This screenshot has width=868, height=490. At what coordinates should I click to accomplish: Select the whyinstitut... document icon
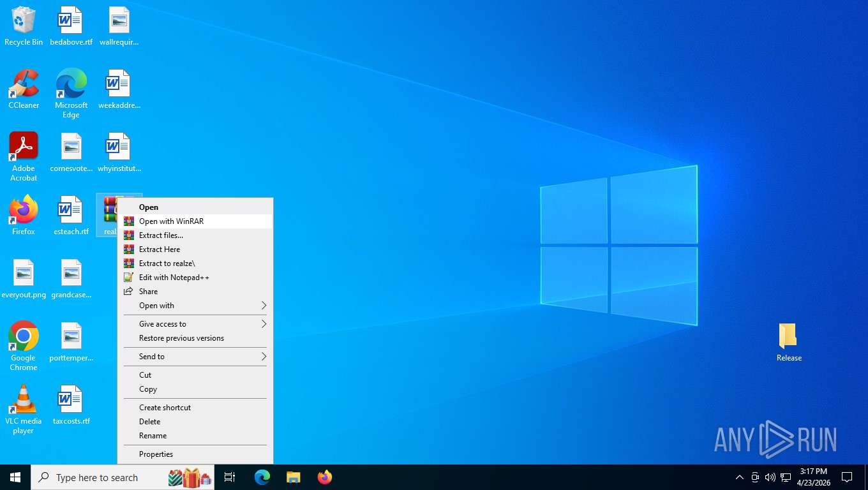(119, 152)
